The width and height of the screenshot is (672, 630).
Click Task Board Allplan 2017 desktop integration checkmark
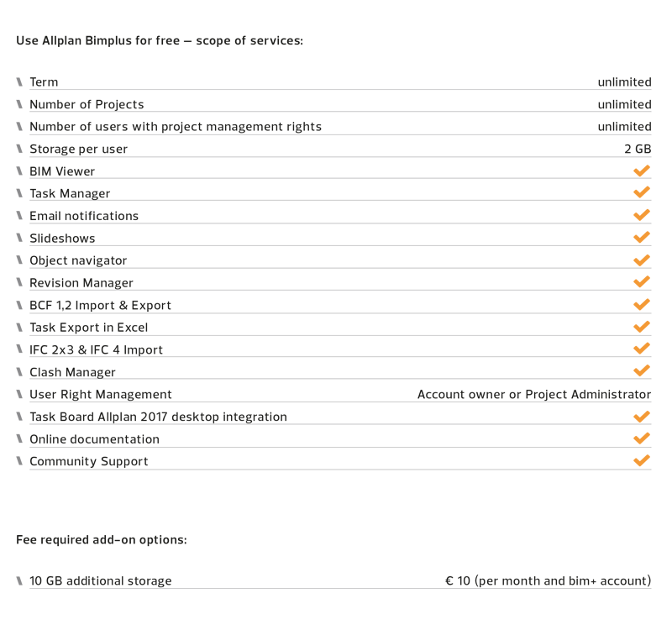click(642, 416)
